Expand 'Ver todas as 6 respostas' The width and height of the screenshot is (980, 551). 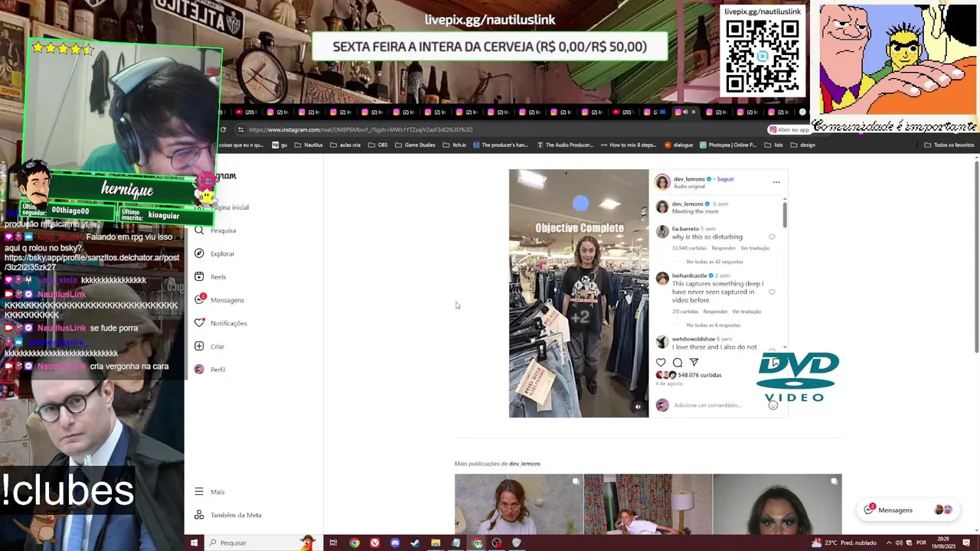[x=713, y=325]
